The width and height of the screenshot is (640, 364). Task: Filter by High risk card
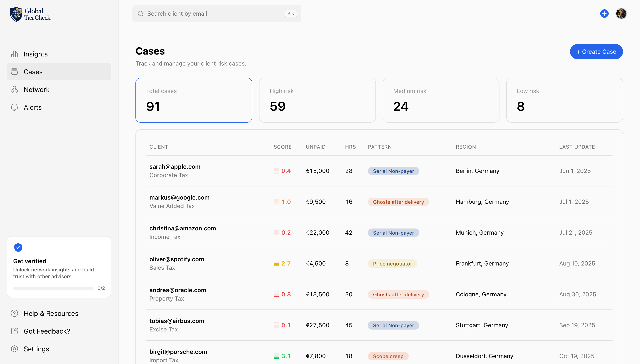317,100
